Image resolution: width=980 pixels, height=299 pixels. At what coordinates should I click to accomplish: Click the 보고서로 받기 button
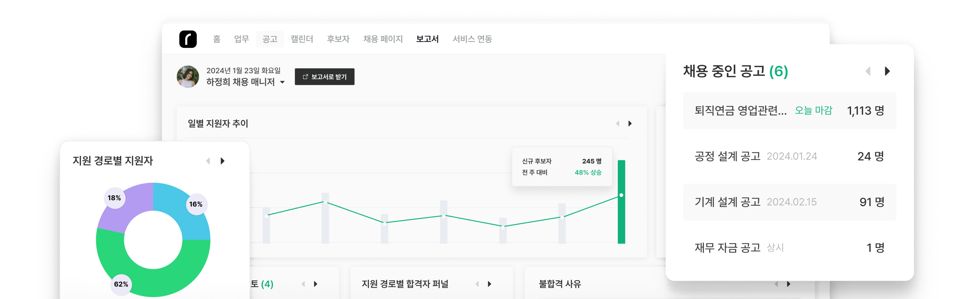[325, 77]
